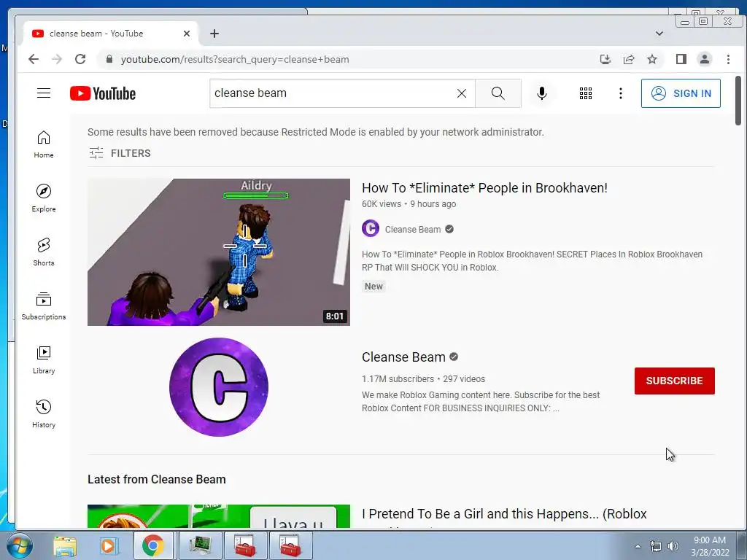Click the install app icon in address bar
The image size is (747, 560).
coord(605,59)
